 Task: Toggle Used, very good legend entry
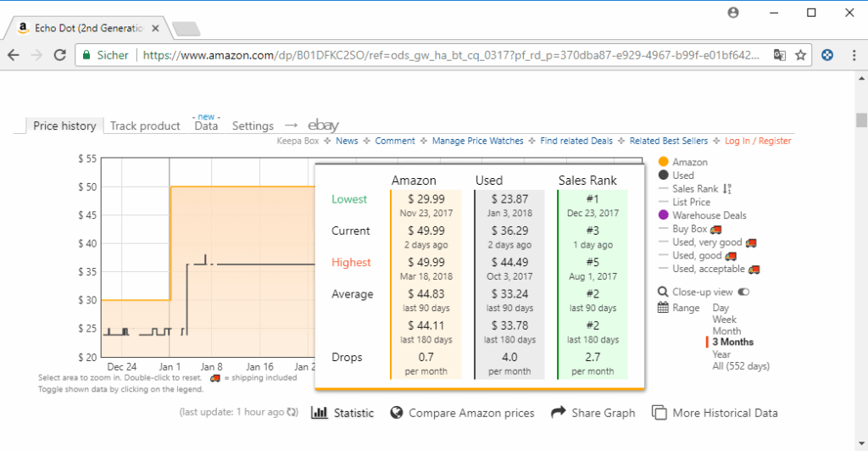[x=707, y=242]
